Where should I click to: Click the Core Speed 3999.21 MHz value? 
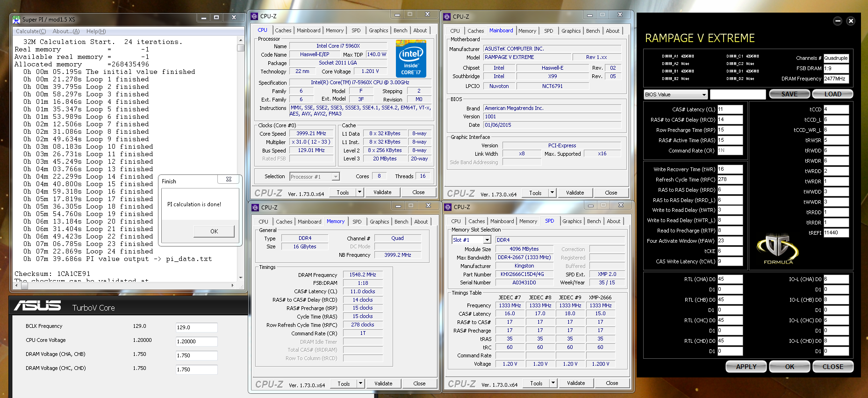coord(311,133)
